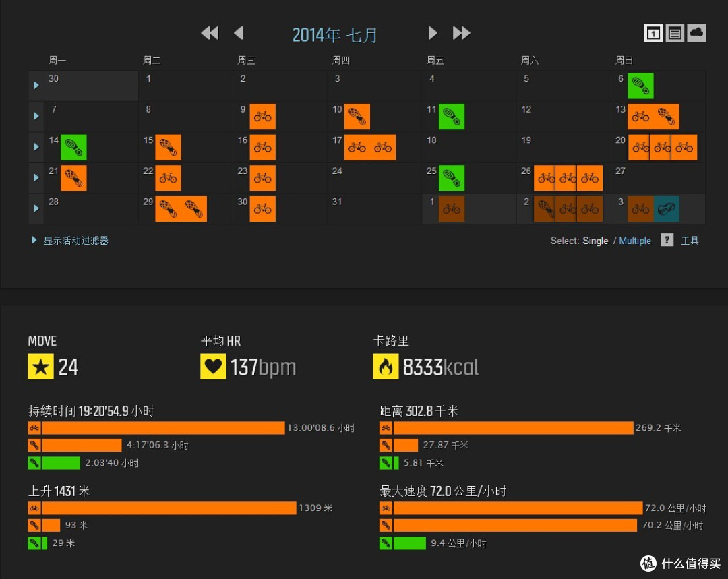Switch to the calendar month view icon

[x=653, y=33]
